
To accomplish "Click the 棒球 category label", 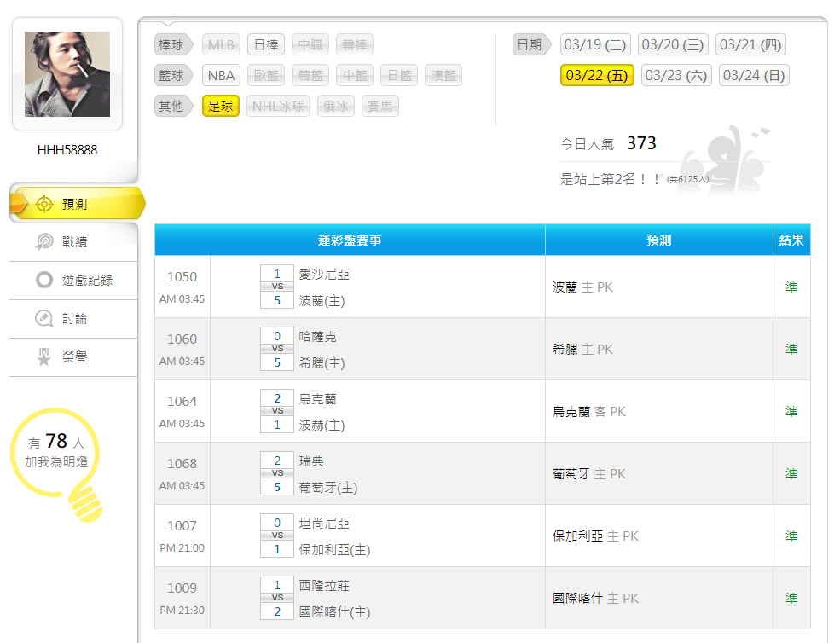I will tap(172, 44).
